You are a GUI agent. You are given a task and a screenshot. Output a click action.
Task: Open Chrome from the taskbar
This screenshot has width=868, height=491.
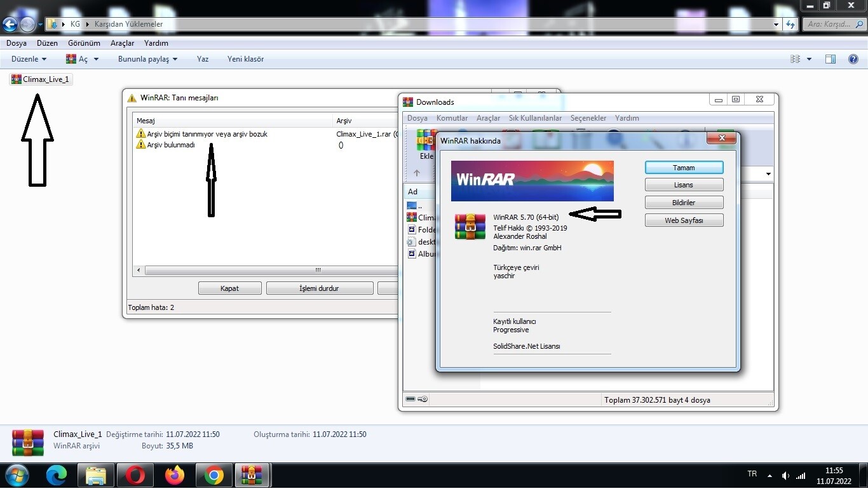pos(214,475)
